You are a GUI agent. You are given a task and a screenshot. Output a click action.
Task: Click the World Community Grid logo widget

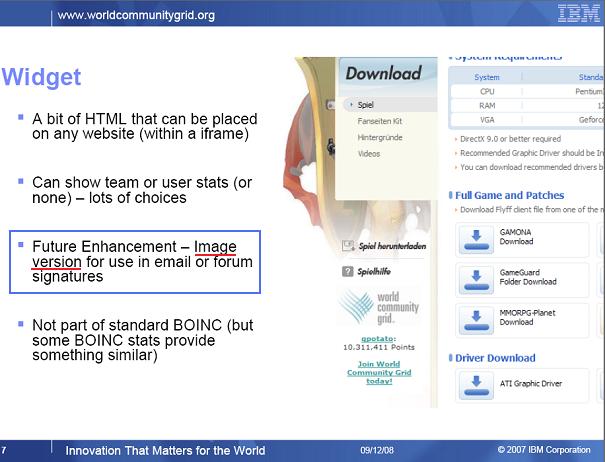pyautogui.click(x=379, y=308)
